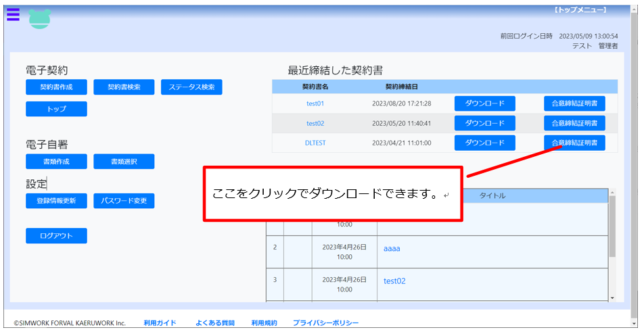Click the 設定 section heading

tap(36, 184)
